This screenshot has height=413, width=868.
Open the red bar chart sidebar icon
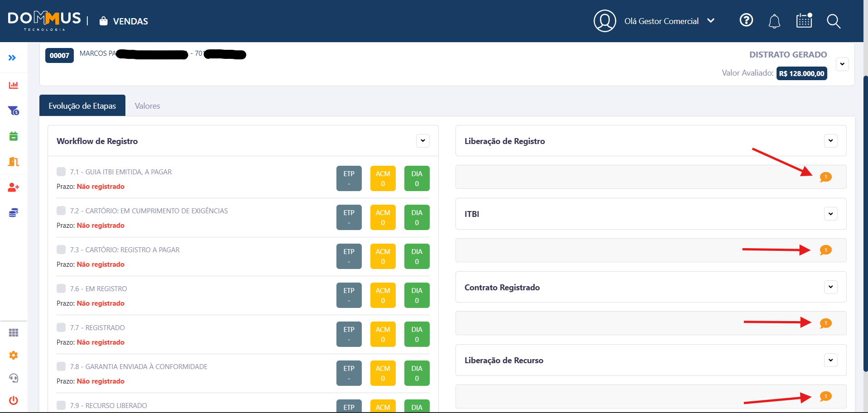coord(14,85)
